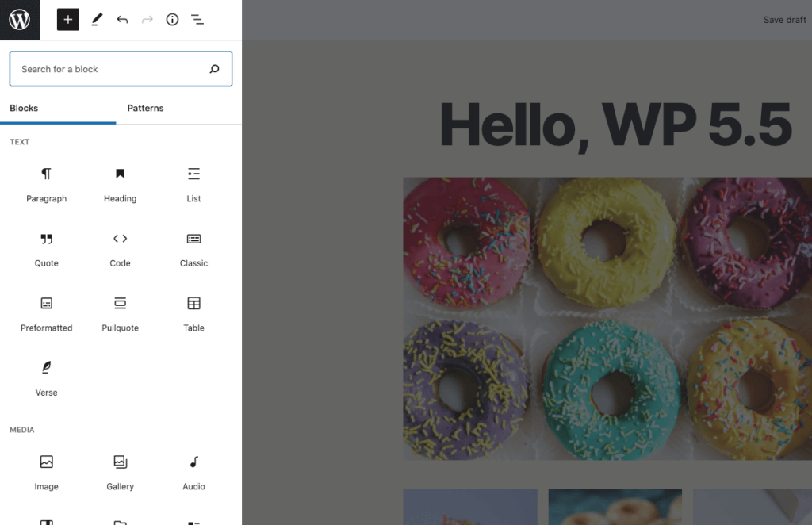Click the WordPress logo icon
This screenshot has height=525, width=812.
[20, 20]
